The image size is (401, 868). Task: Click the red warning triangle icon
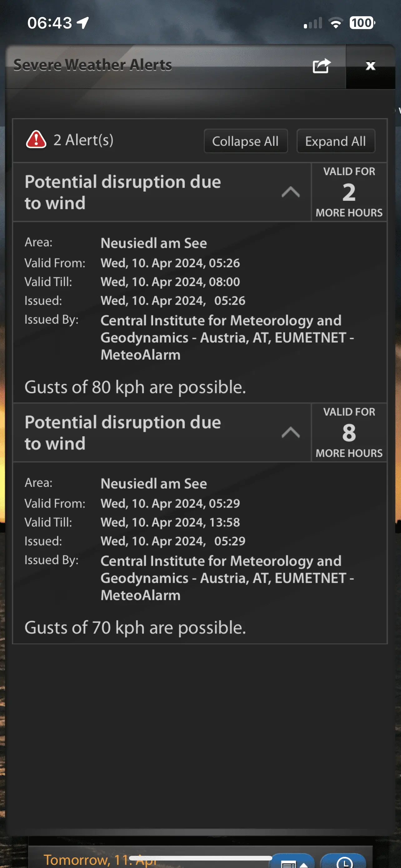coord(36,140)
